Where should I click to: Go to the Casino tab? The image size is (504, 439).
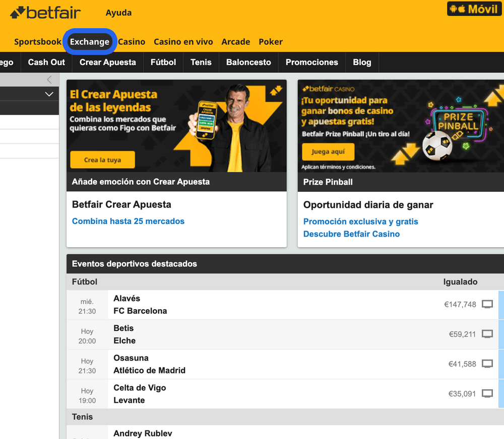132,42
